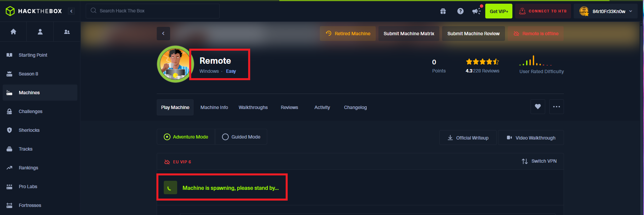644x215 pixels.
Task: Click the Retired Machine button
Action: point(348,34)
